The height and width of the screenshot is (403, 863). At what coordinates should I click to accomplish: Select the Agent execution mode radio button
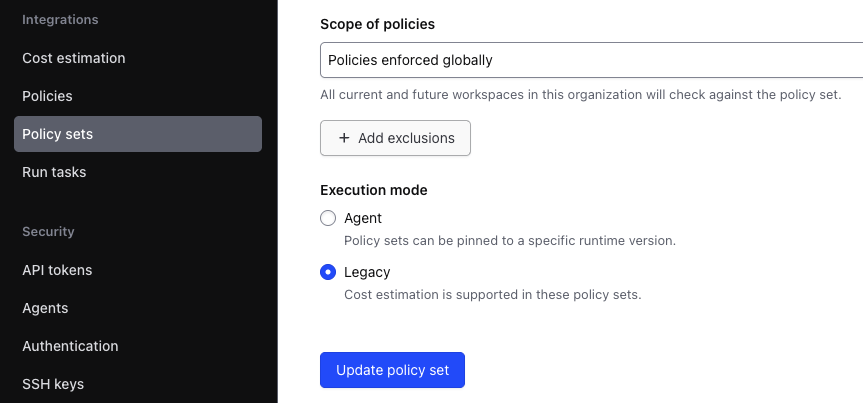[x=327, y=218]
